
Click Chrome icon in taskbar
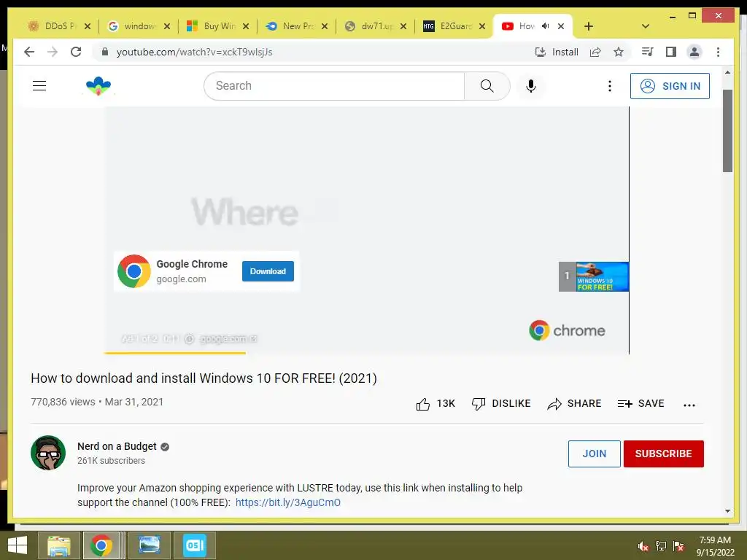point(101,545)
